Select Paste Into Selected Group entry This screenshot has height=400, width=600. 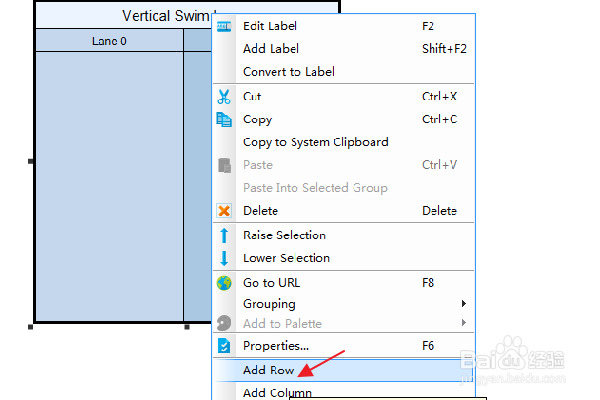[315, 188]
